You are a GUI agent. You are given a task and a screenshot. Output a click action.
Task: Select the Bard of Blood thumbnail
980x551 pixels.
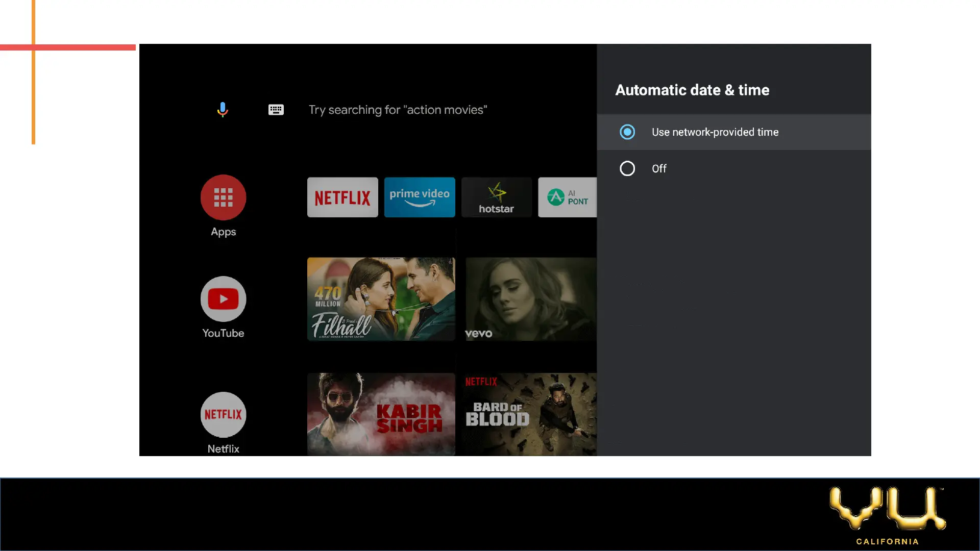pos(529,414)
